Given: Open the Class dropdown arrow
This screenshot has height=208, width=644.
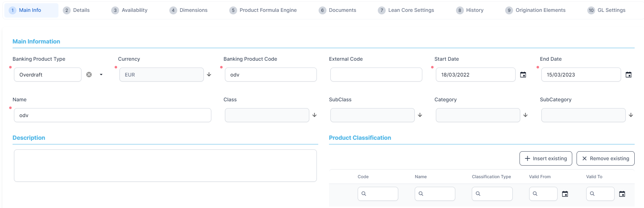Looking at the screenshot, I should click(315, 115).
